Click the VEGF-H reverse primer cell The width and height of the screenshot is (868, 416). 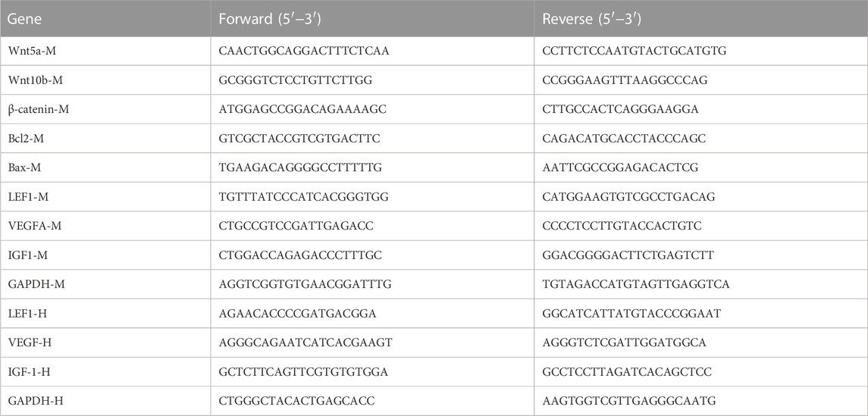tap(700, 342)
